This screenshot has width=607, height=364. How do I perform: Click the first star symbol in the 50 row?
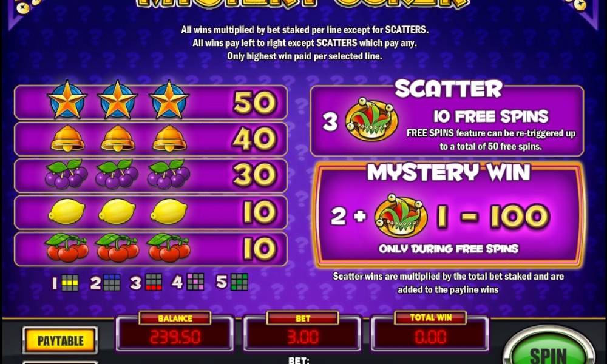[67, 100]
